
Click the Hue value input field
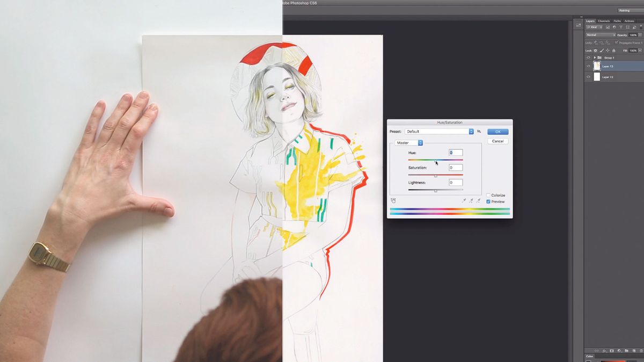455,153
